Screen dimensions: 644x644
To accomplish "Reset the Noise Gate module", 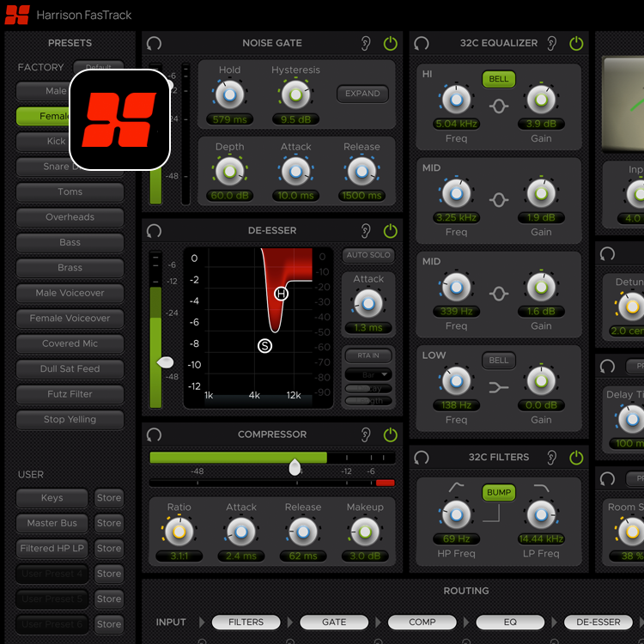I will point(154,43).
